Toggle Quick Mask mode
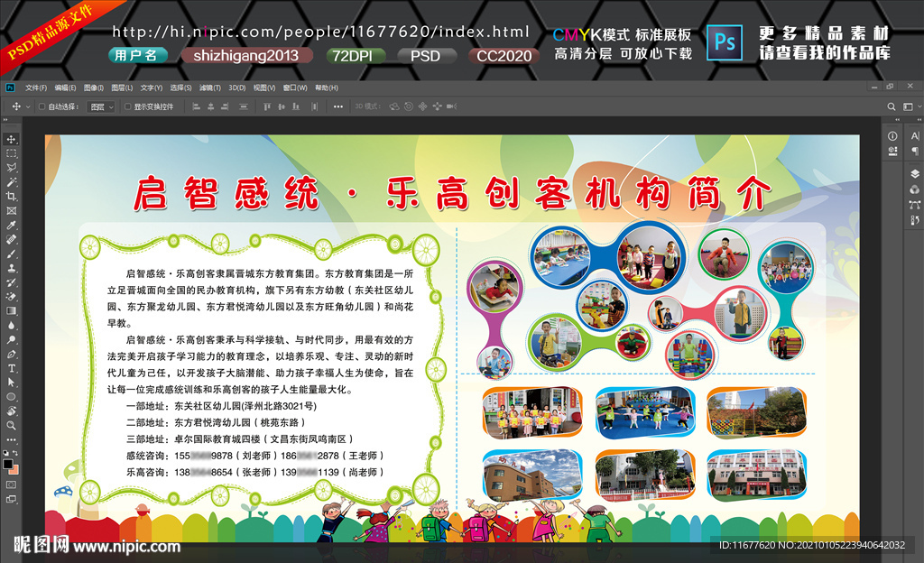This screenshot has height=563, width=924. pos(11,485)
